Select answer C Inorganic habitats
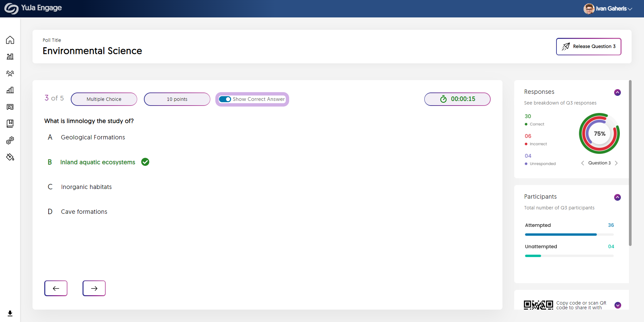The width and height of the screenshot is (644, 322). [80, 187]
